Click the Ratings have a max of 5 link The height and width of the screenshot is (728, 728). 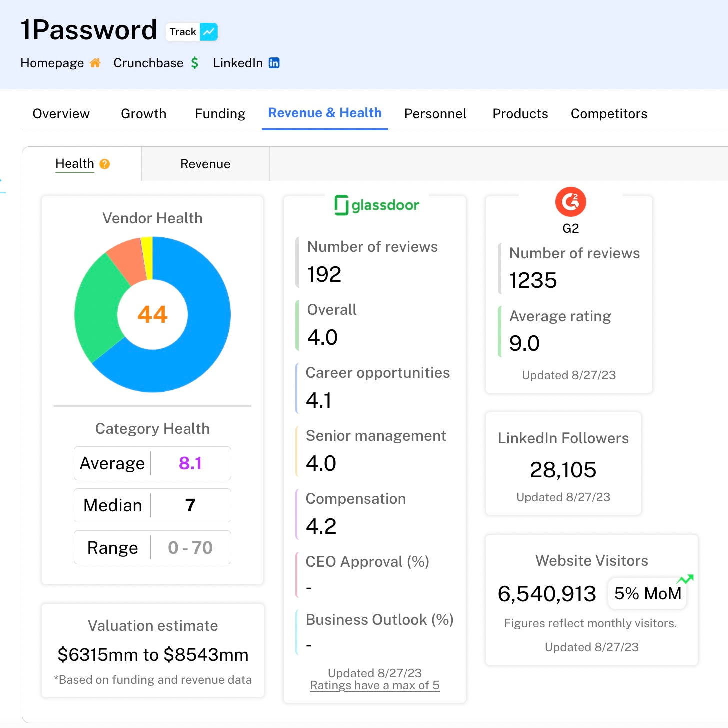click(375, 685)
